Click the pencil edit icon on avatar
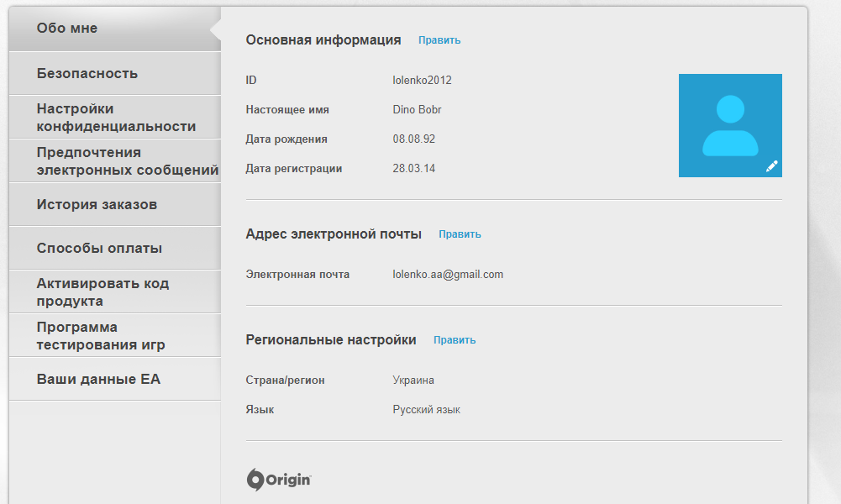The image size is (841, 504). (772, 166)
